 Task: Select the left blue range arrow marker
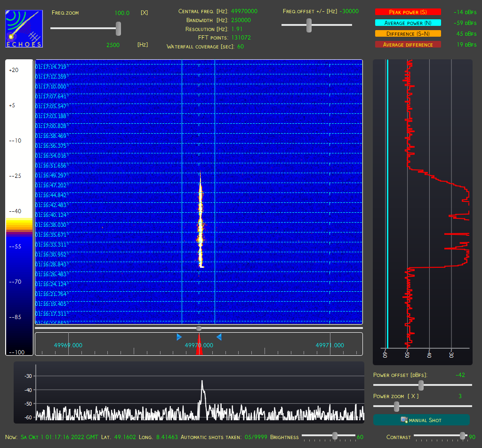[x=179, y=337]
